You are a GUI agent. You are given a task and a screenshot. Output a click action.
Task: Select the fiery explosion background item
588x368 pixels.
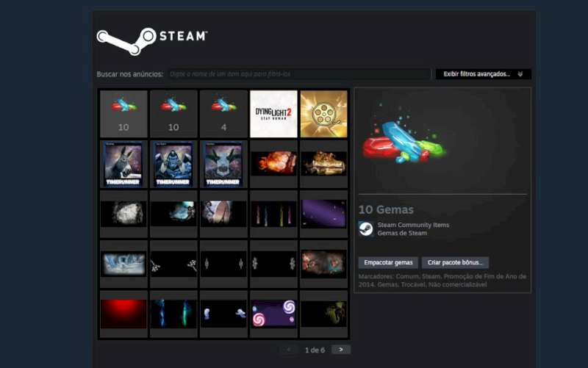[x=273, y=164]
